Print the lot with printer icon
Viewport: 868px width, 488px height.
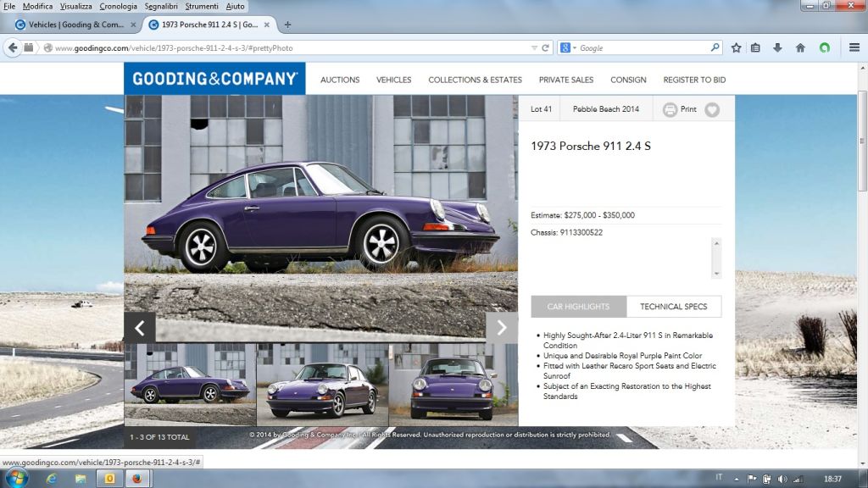[670, 109]
